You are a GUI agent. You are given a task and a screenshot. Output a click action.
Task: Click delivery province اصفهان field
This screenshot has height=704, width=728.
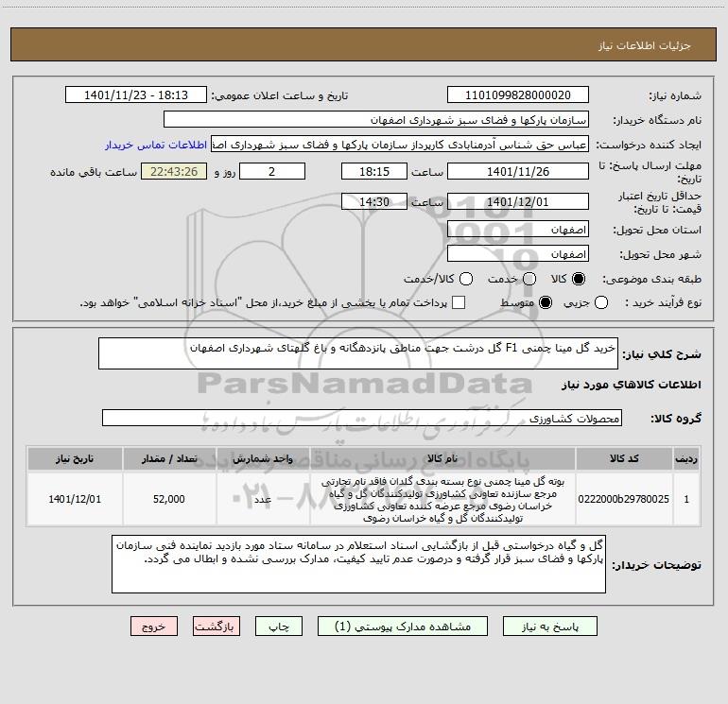coord(518,229)
